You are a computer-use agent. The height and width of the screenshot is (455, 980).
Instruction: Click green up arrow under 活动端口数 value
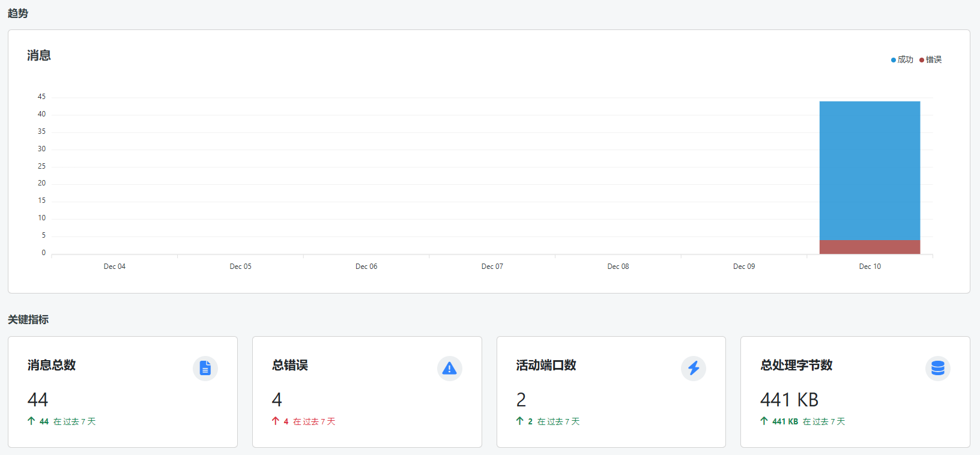tap(520, 421)
